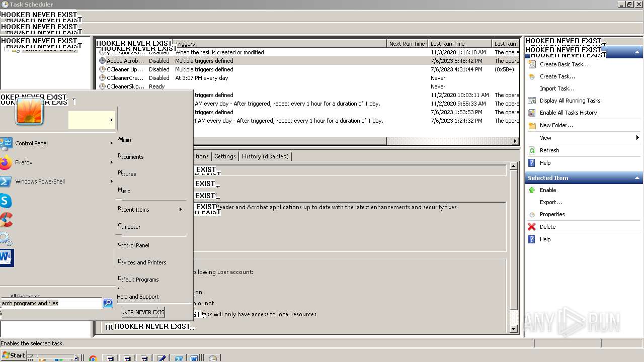This screenshot has width=644, height=362.
Task: Click the Create Basic Task icon
Action: click(x=532, y=64)
